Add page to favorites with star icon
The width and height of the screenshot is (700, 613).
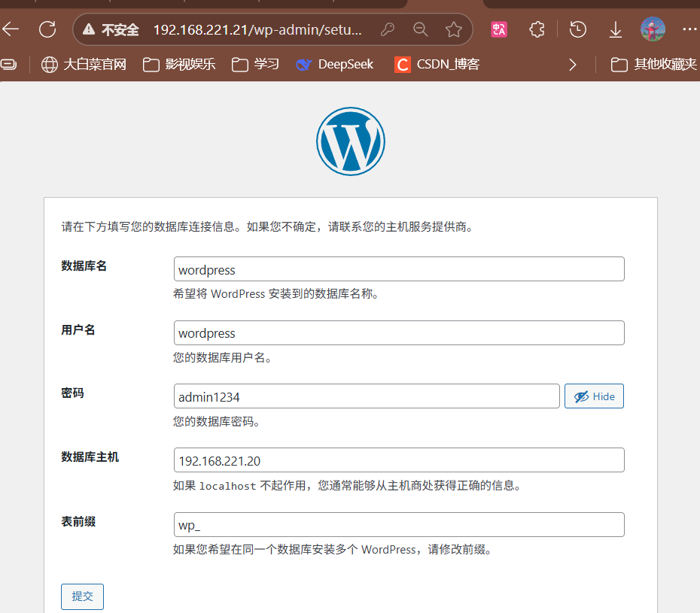coord(454,30)
